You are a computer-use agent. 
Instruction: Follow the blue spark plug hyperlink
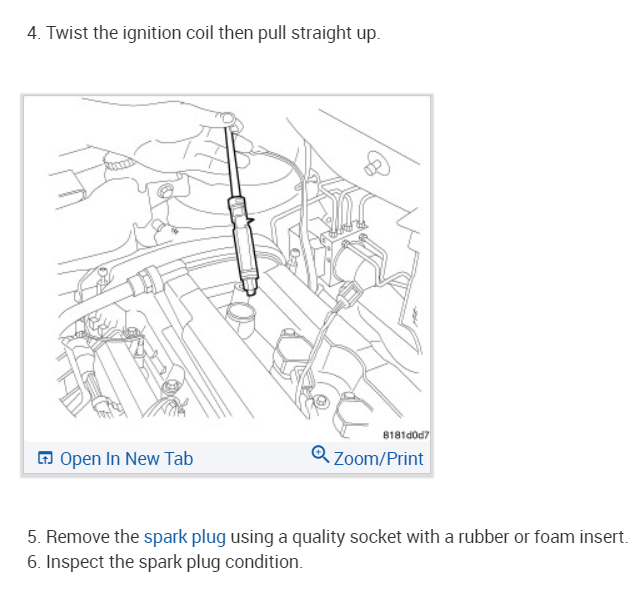point(185,537)
